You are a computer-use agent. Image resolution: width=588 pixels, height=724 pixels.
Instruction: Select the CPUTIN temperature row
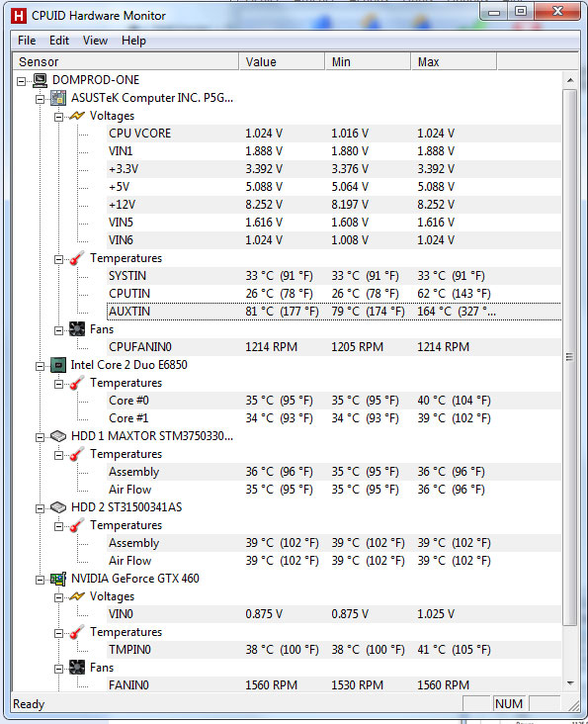tap(333, 294)
